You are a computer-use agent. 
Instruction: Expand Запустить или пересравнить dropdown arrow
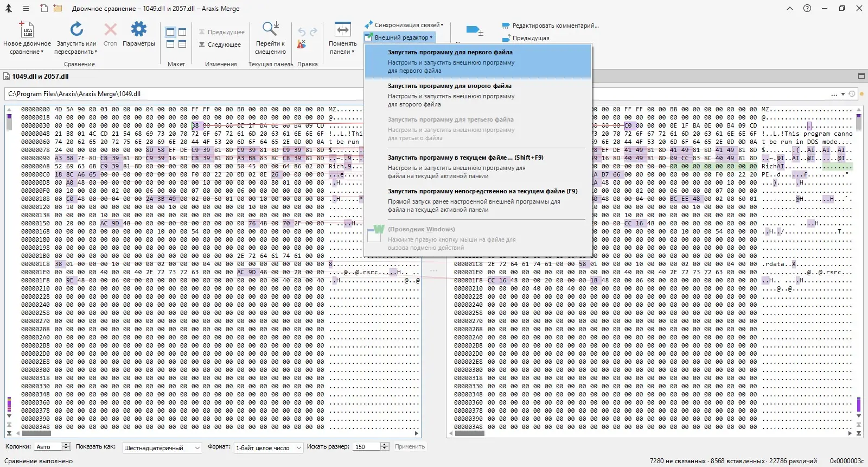click(x=96, y=52)
